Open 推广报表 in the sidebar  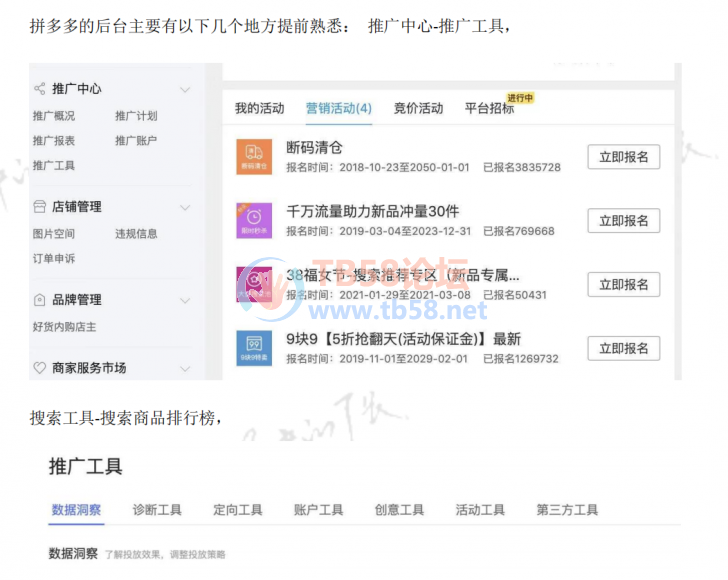tap(54, 140)
